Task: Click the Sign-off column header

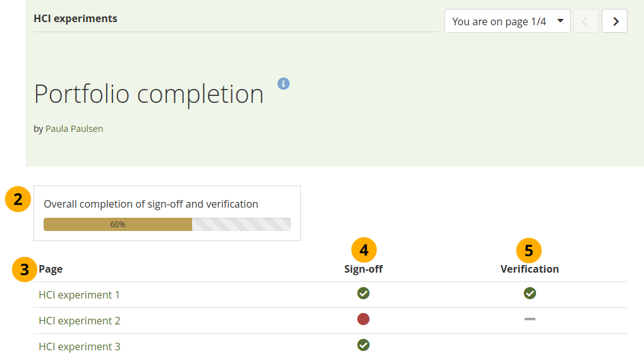Action: [x=363, y=269]
